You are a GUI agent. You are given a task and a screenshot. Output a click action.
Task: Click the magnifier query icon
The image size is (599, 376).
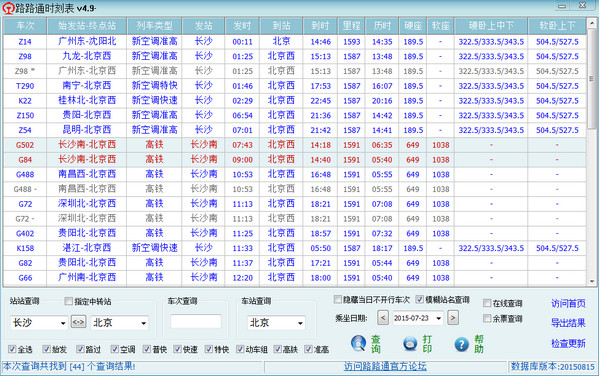pos(358,344)
